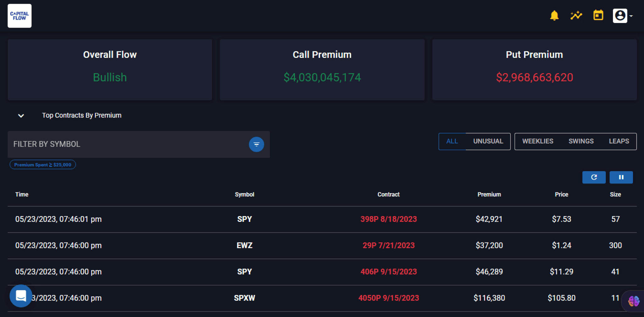Viewport: 644px width, 317px height.
Task: Pause the live options flow feed
Action: (x=621, y=177)
